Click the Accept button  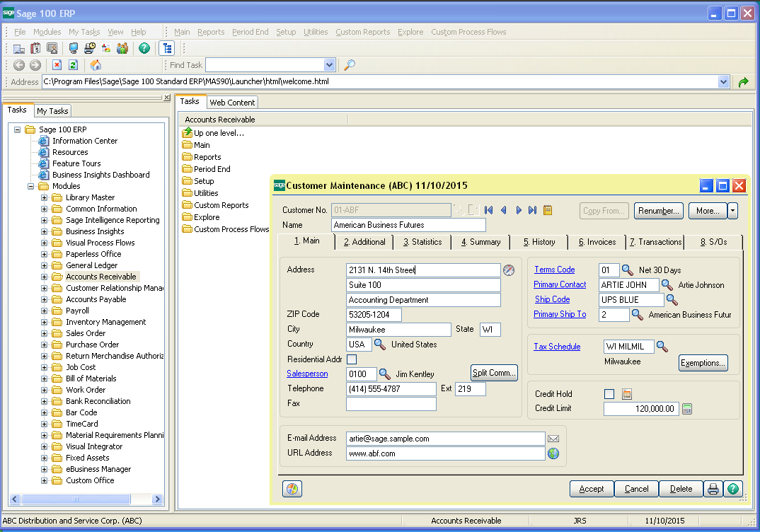(x=592, y=489)
